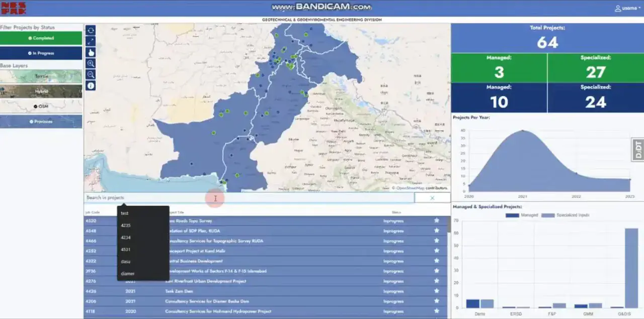Screen dimensions: 644x319
Task: Click the project table vertical scrollbar
Action: 449,224
